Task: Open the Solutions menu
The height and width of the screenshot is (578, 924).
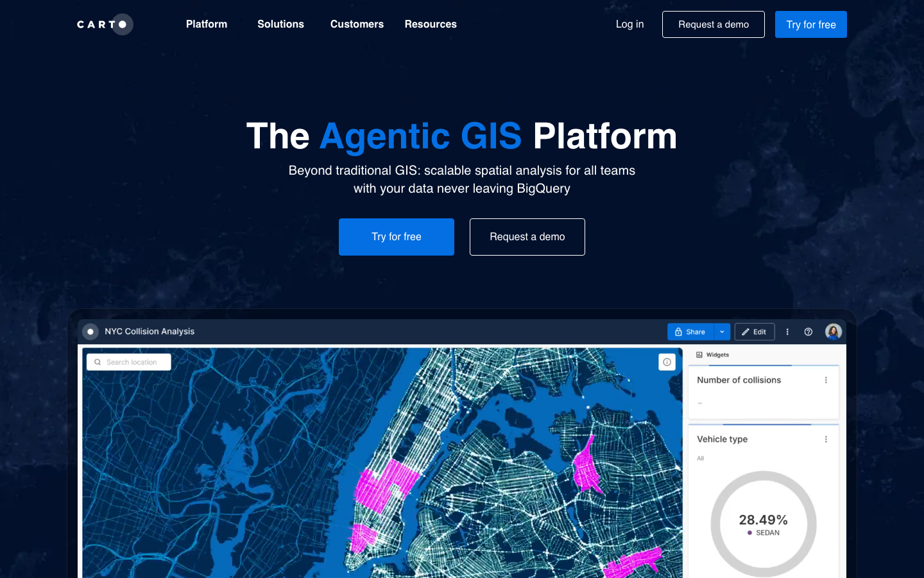Action: pos(280,24)
